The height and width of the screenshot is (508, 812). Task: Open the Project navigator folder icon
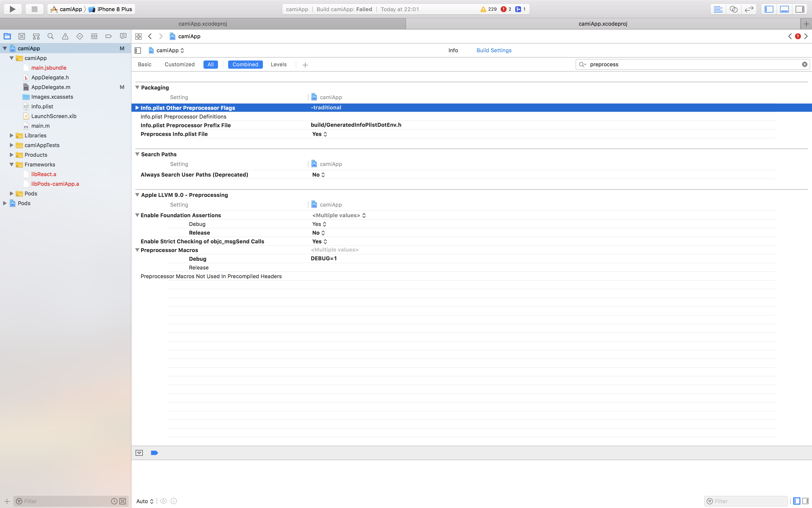tap(7, 36)
